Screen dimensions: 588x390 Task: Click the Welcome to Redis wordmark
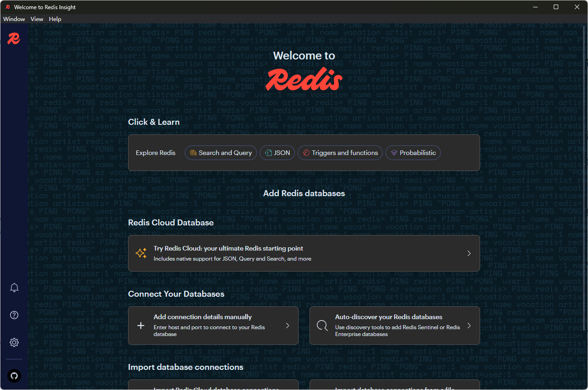(x=304, y=79)
